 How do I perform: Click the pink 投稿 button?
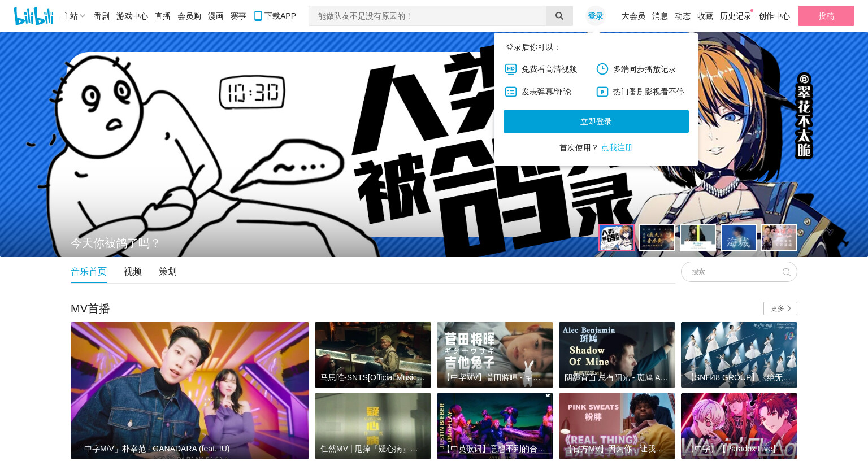826,16
